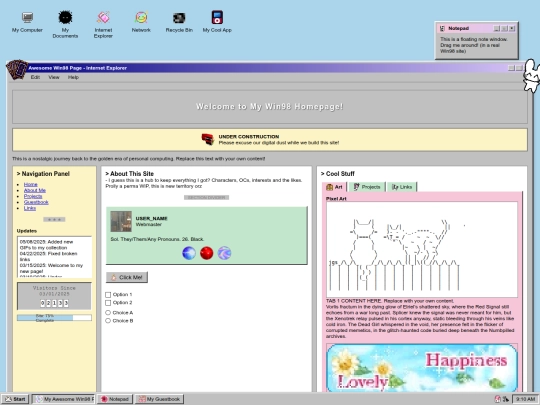Click the red orb icon in profile card
Image resolution: width=540 pixels, height=405 pixels.
pos(207,253)
